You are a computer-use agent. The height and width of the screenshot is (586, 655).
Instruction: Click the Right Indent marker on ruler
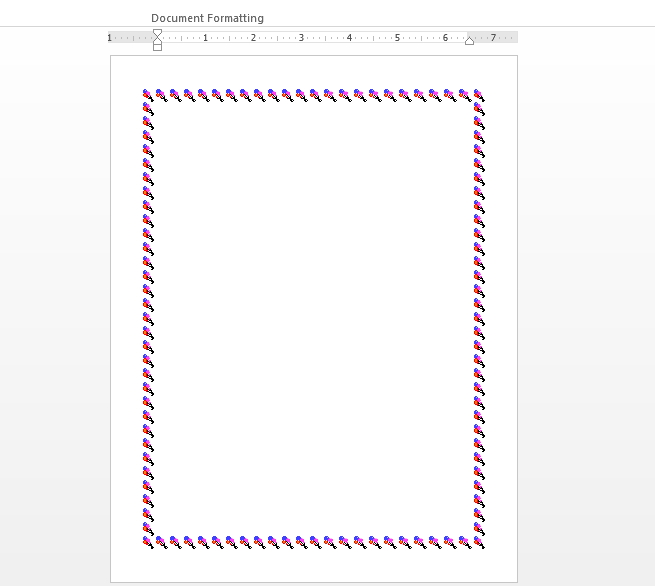[x=469, y=40]
